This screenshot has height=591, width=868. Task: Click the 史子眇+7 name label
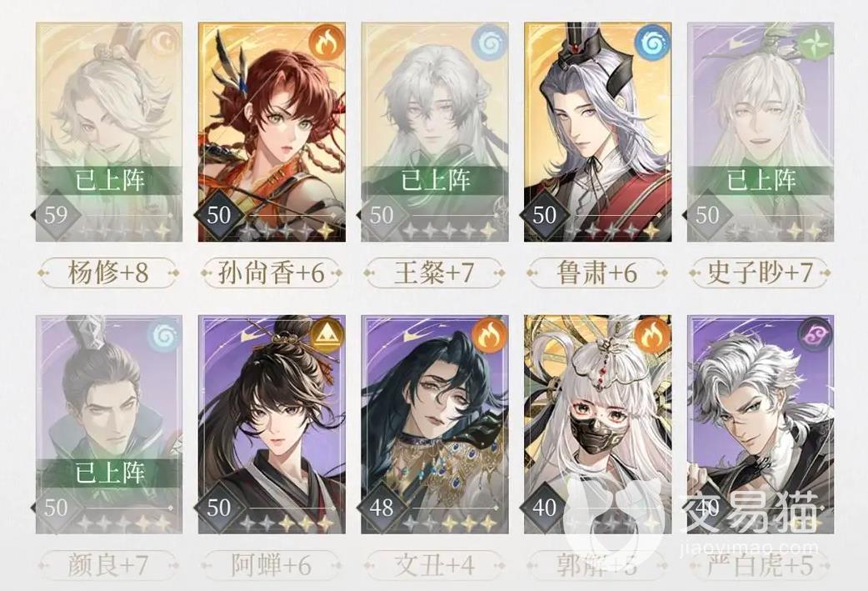(x=761, y=273)
